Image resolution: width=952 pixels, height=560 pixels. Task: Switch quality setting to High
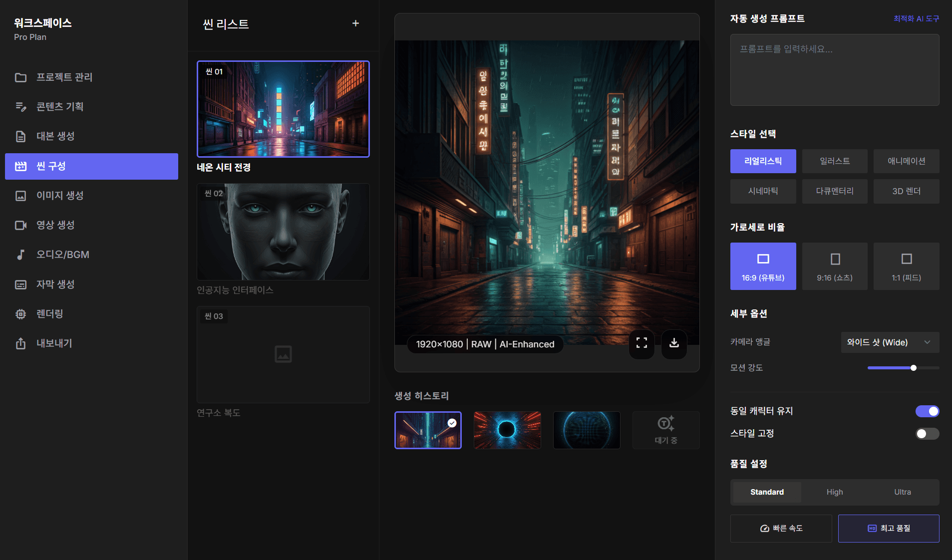[x=835, y=492]
